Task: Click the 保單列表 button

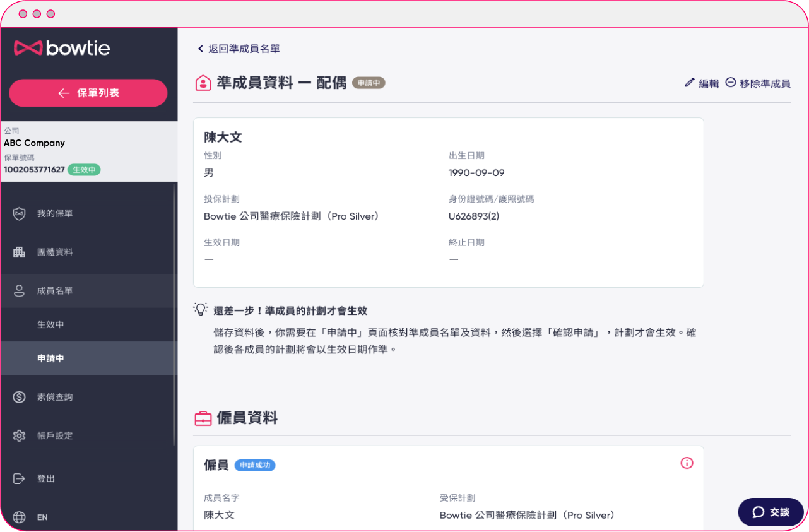Action: click(88, 93)
